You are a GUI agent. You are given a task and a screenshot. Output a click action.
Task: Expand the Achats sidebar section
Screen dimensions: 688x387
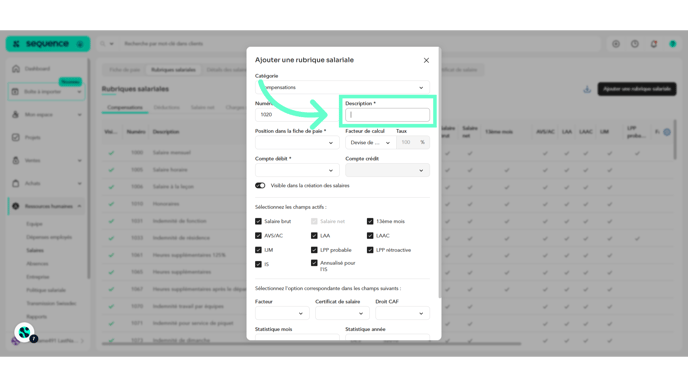(x=79, y=183)
